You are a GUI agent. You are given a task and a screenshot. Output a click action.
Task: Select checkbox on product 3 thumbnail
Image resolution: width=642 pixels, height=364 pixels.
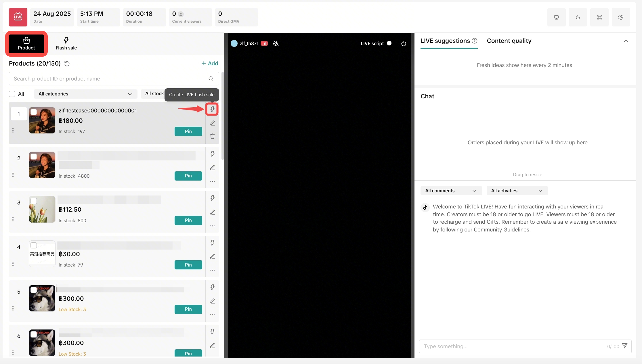click(34, 201)
